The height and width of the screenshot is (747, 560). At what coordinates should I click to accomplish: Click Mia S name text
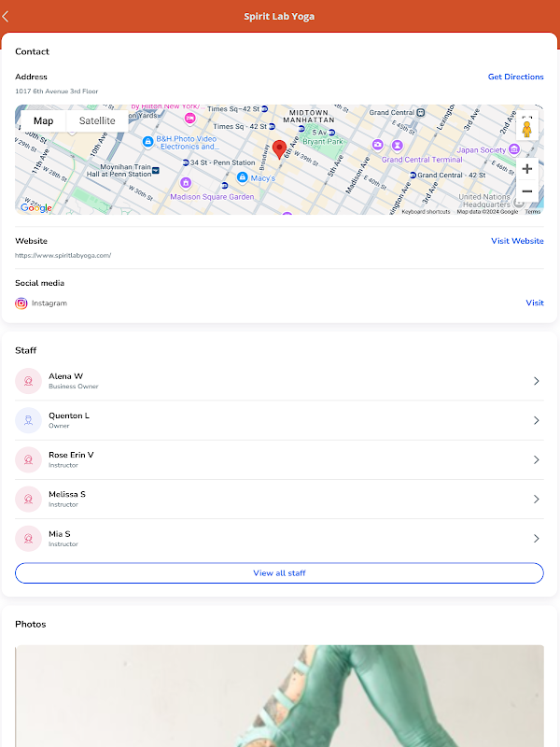(x=60, y=534)
